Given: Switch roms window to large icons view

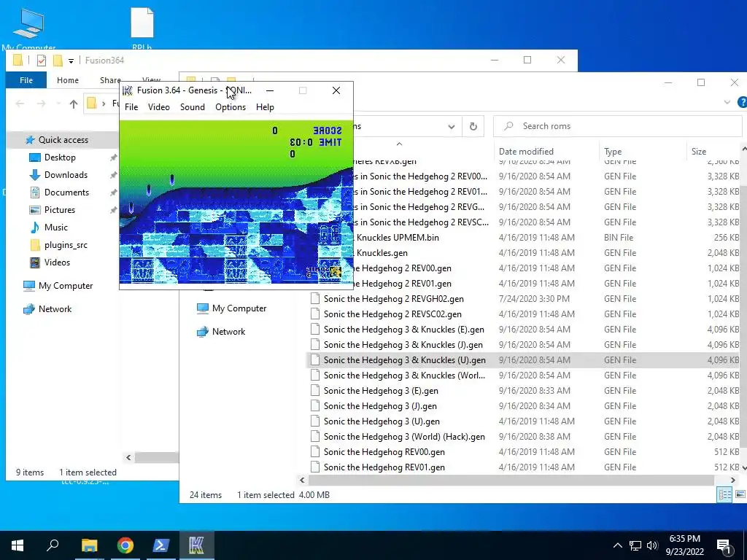Looking at the screenshot, I should pyautogui.click(x=740, y=495).
